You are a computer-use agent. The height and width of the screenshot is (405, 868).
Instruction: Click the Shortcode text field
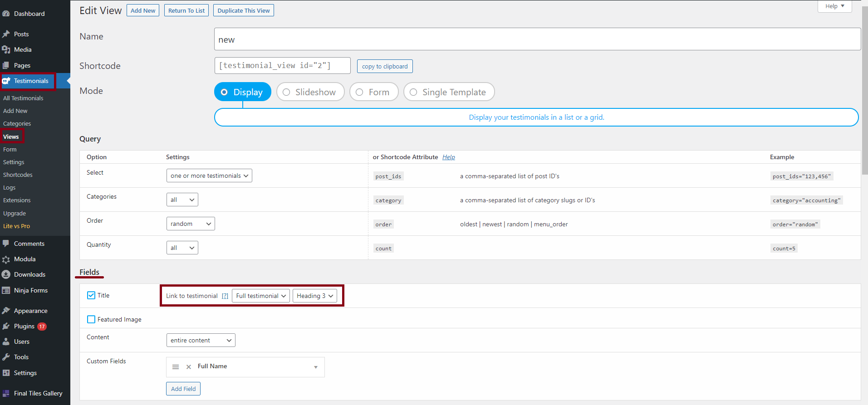point(282,65)
